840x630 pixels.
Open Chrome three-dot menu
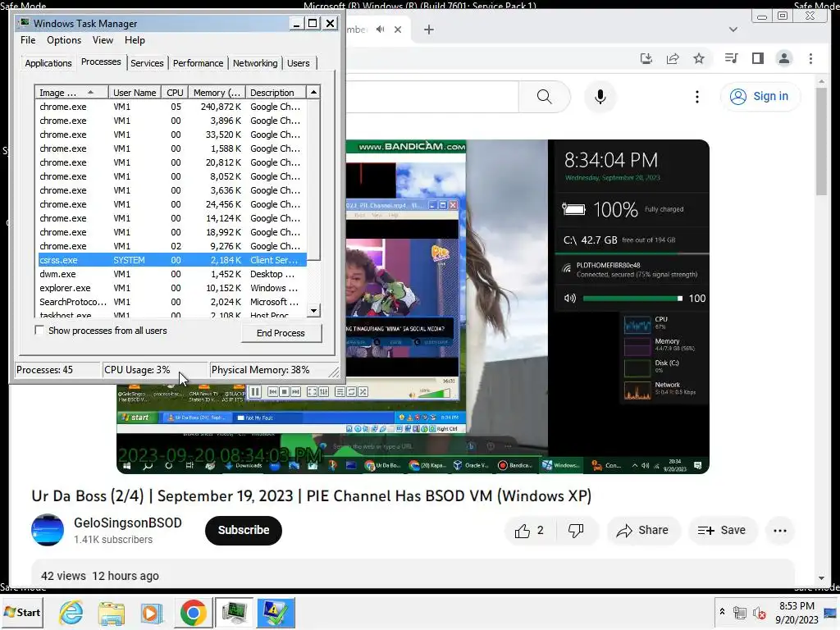click(810, 58)
